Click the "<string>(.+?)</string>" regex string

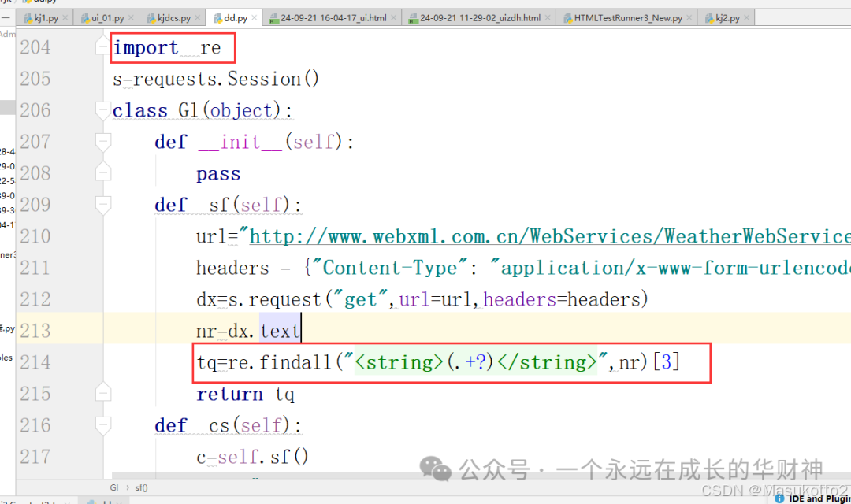click(476, 362)
